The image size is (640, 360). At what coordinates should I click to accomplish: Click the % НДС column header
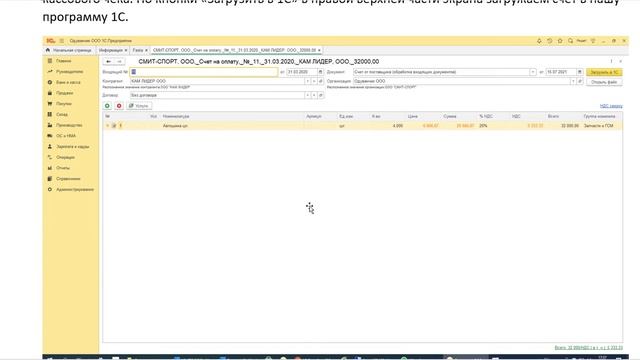[486, 116]
